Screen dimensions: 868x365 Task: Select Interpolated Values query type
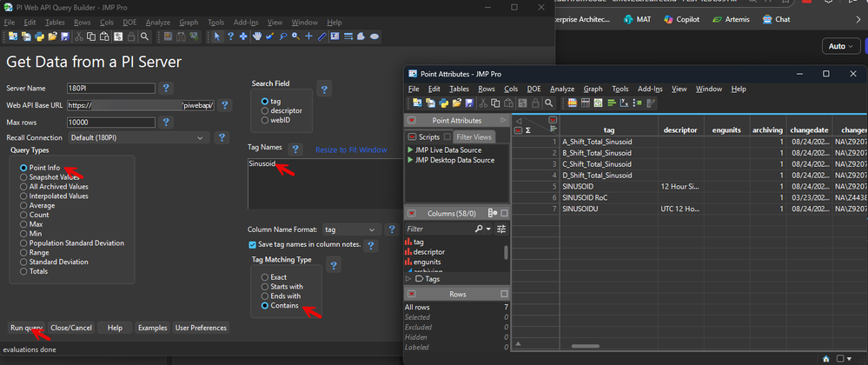[54, 196]
